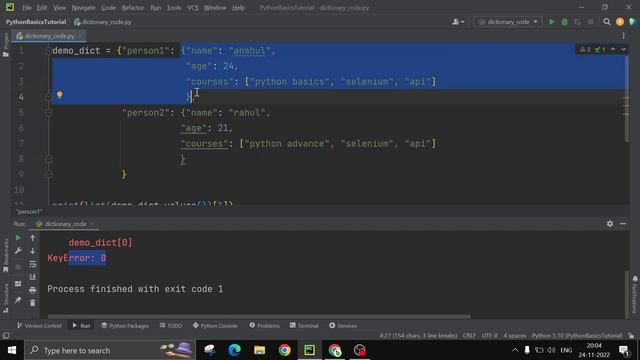Click the Up the Stack Trace arrow
Viewport: 640px width, 360px height.
click(33, 238)
